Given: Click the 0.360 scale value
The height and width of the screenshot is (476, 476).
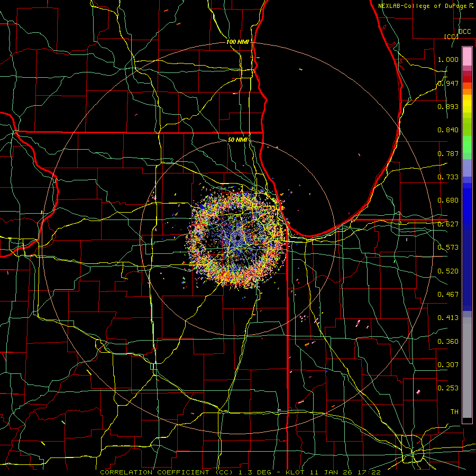Looking at the screenshot, I should pos(448,342).
